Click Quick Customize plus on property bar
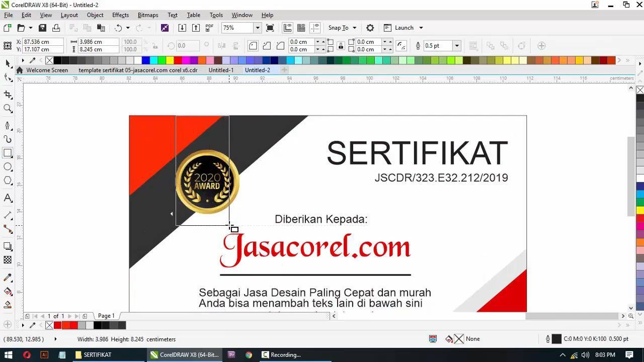The height and width of the screenshot is (362, 644). (x=541, y=46)
